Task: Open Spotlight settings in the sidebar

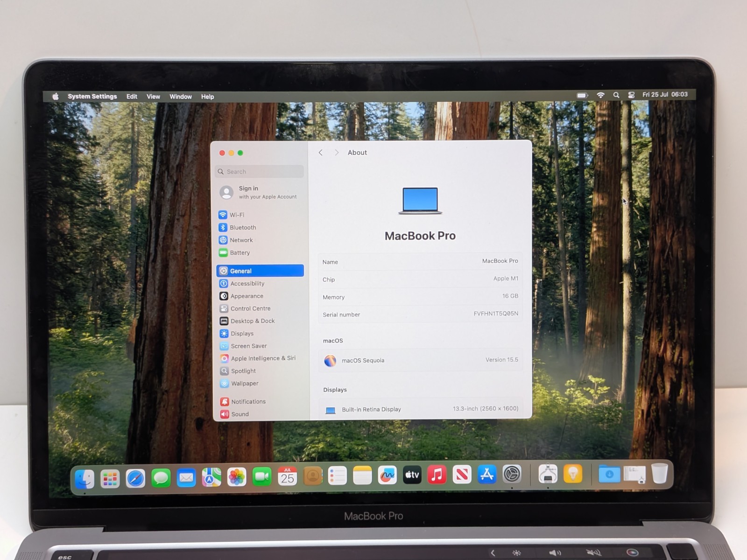Action: click(260, 371)
